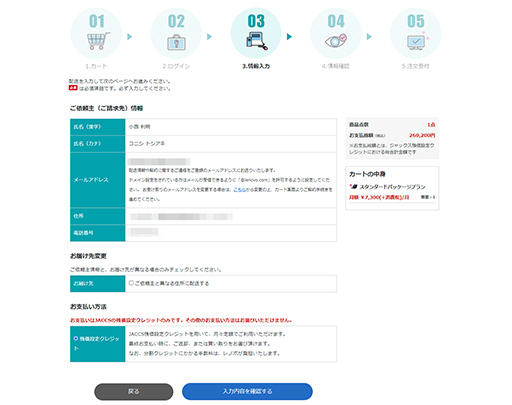Screen dimensions: 512x405
Task: Open the blue link in email address note
Action: (239, 190)
